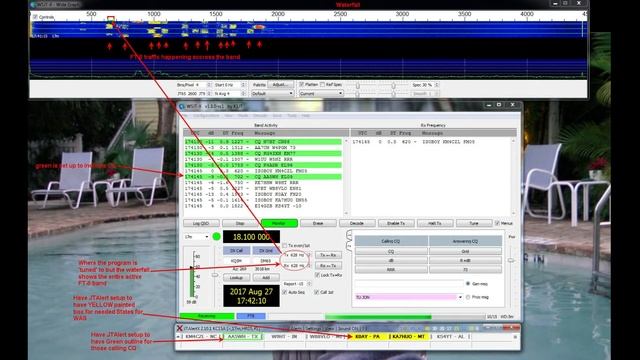Click the Spec 30 % spinner arrows
640x360 pixels.
(436, 85)
